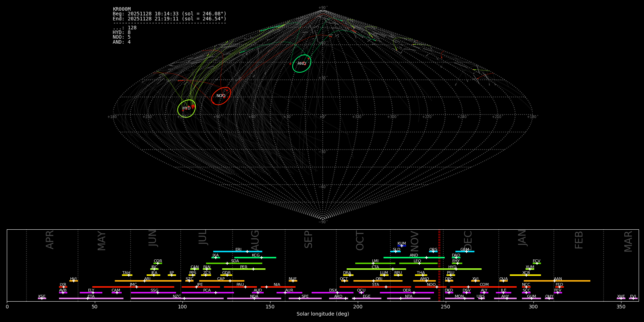The height and width of the screenshot is (322, 644).
Task: Click the orange ORI shower bar
Action: click(378, 281)
